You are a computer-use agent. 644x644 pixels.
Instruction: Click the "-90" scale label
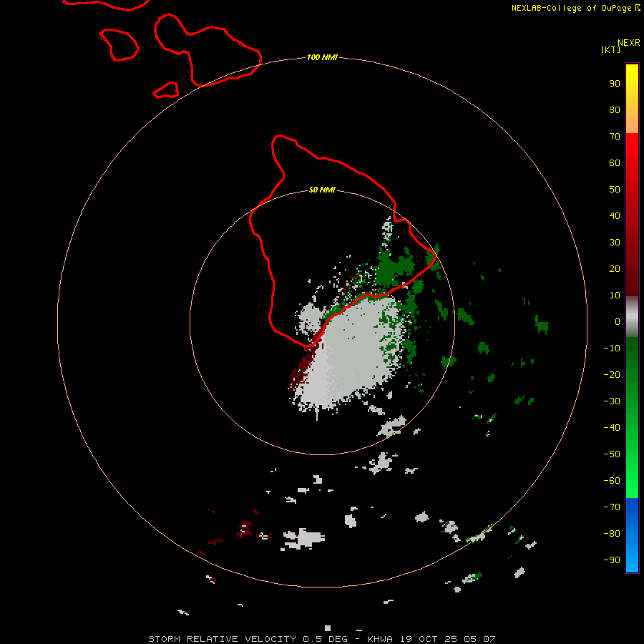[612, 560]
